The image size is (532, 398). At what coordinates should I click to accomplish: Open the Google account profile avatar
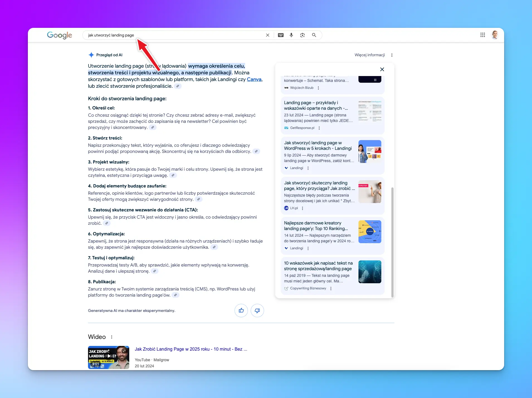(495, 35)
